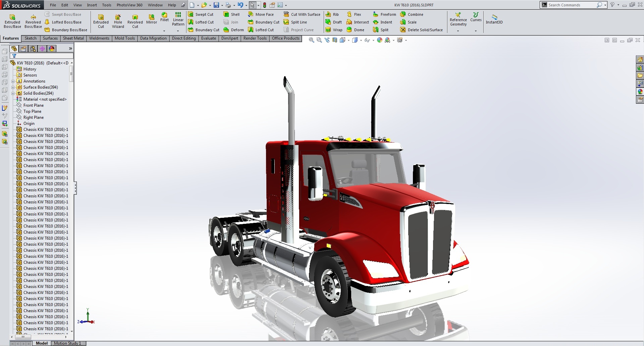Open the Hole Wizard tool
Screen dimensions: 644x346
pyautogui.click(x=118, y=21)
